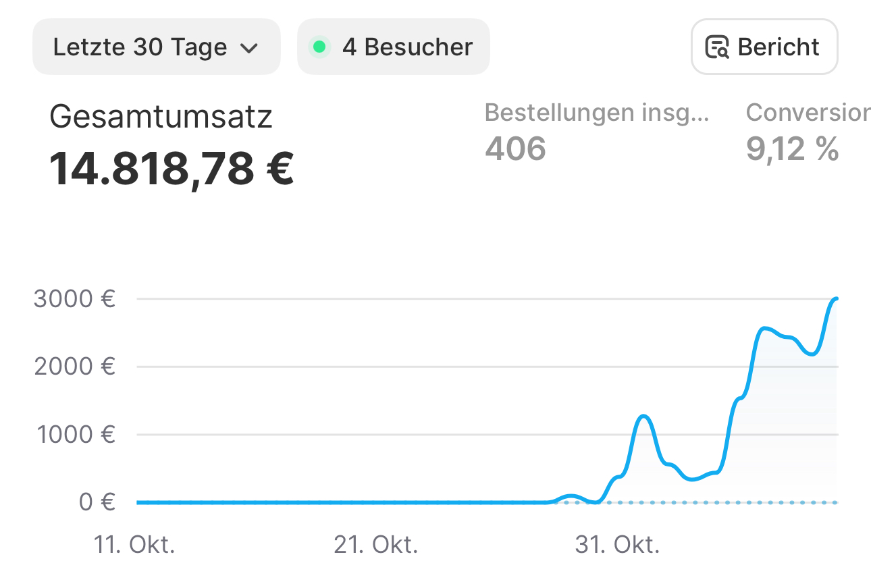Click the 406 orders count
The height and width of the screenshot is (588, 871).
click(515, 148)
